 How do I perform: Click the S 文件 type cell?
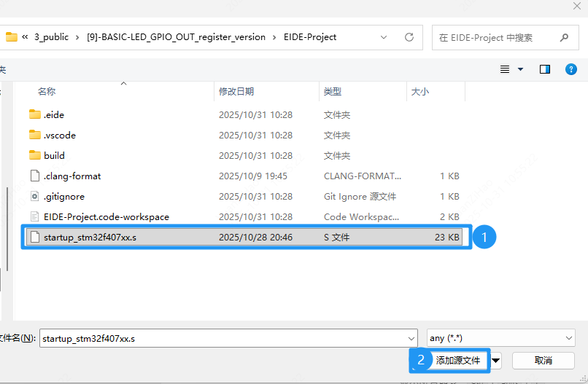coord(337,237)
